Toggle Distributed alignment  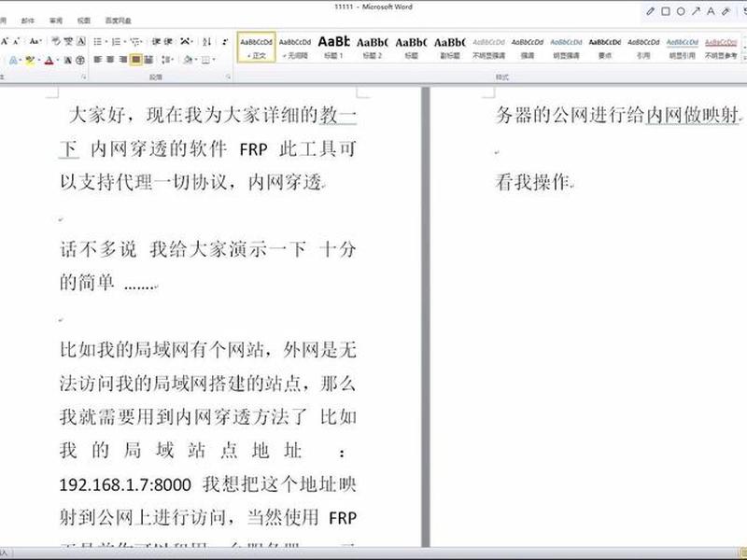148,60
